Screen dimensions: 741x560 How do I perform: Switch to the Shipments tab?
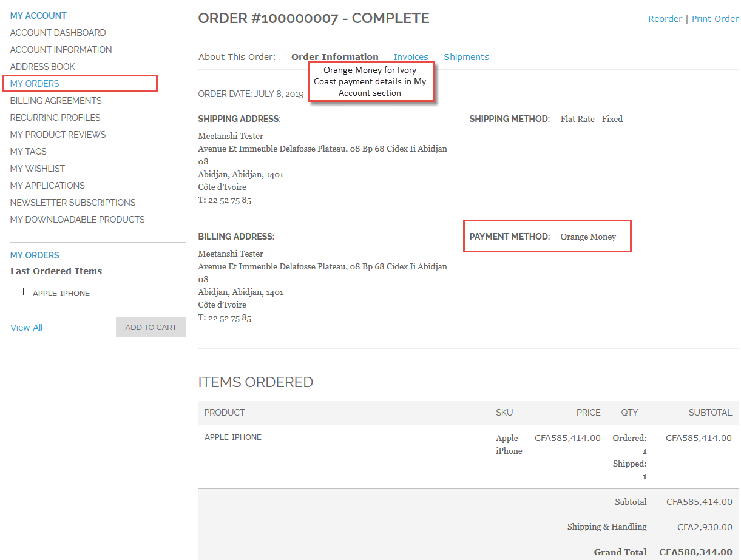(466, 56)
